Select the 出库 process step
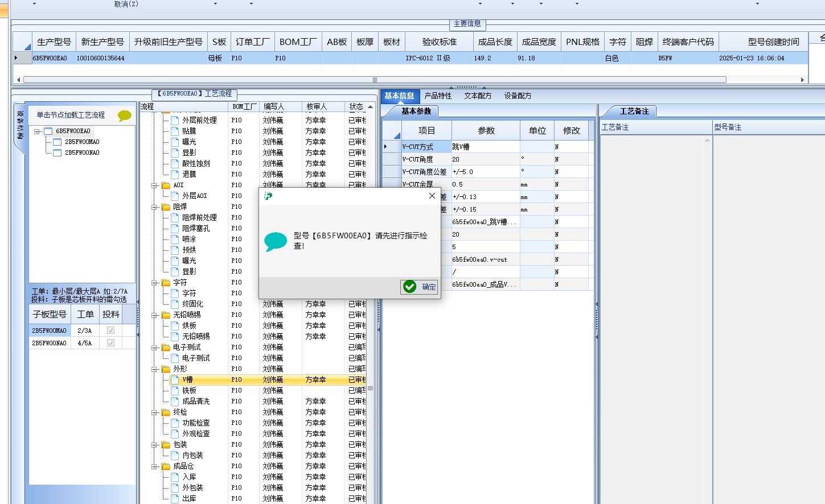The height and width of the screenshot is (504, 825). [189, 498]
